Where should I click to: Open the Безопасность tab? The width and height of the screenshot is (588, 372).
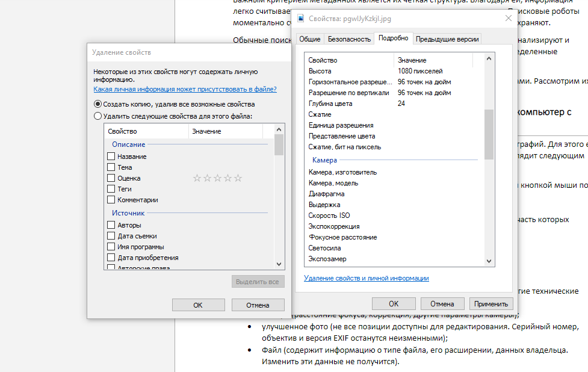tap(349, 39)
